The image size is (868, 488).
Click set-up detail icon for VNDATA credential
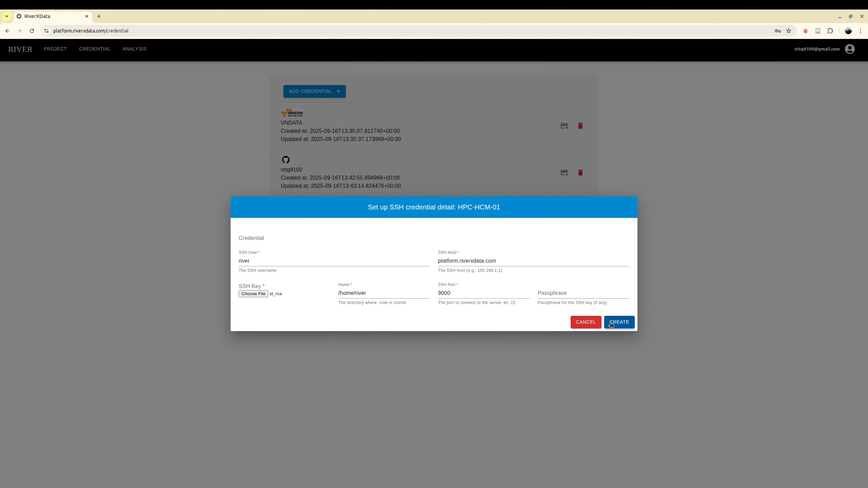point(564,126)
